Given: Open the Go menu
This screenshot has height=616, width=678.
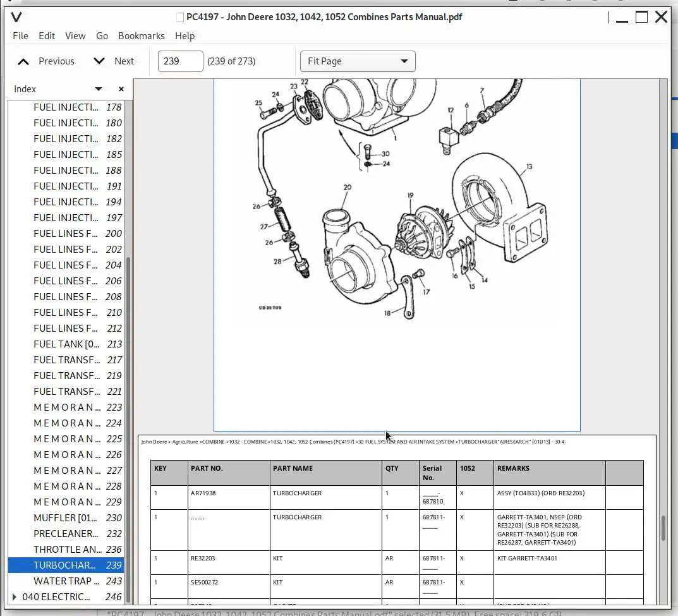Looking at the screenshot, I should 102,36.
